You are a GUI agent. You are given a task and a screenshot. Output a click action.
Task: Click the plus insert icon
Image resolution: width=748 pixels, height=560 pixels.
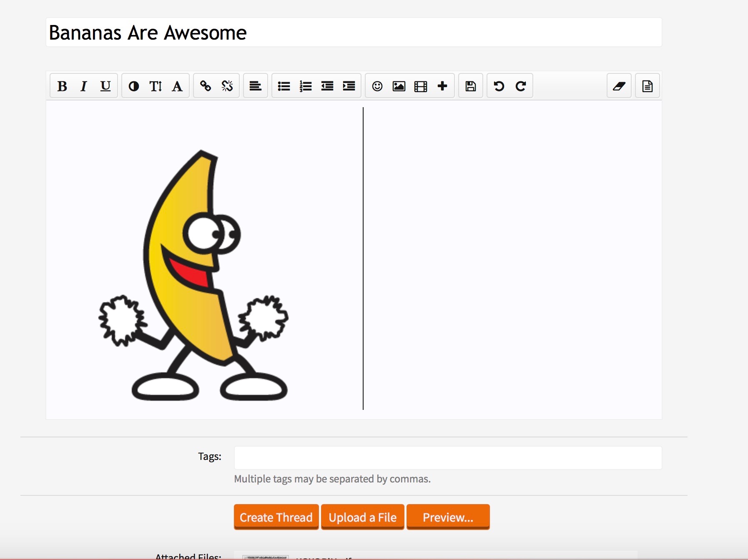tap(442, 86)
